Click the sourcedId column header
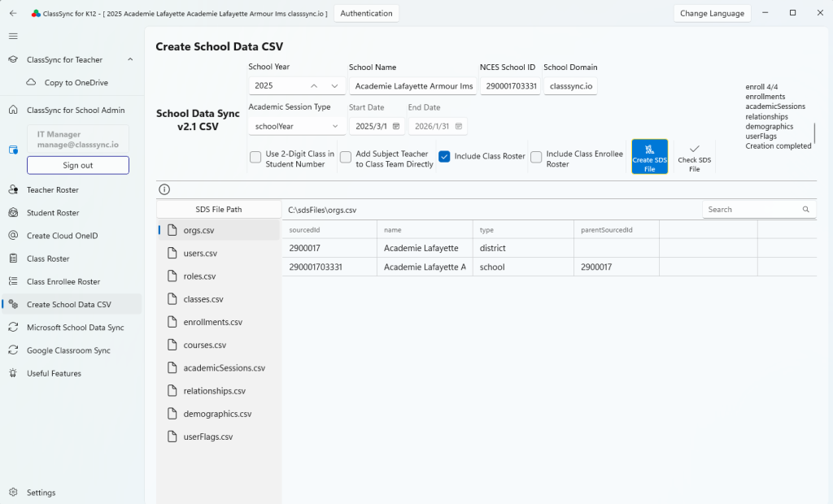Screen dimensions: 833x504 [x=330, y=230]
